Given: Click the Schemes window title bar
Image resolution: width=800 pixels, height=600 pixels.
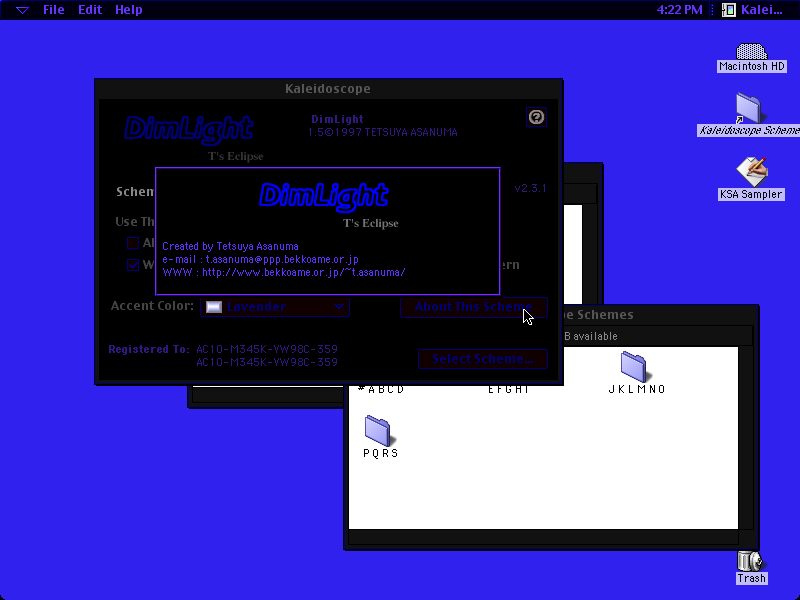Looking at the screenshot, I should pyautogui.click(x=661, y=315).
